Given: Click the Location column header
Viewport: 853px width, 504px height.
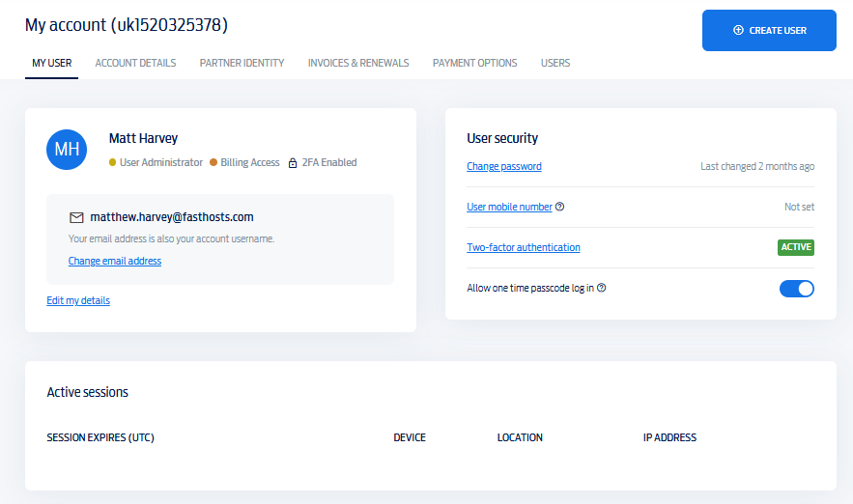Looking at the screenshot, I should pos(520,437).
